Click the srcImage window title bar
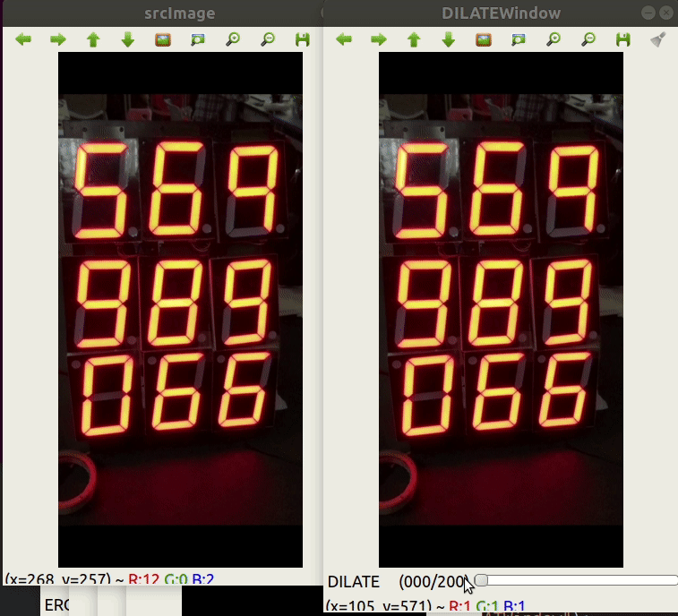 click(163, 13)
